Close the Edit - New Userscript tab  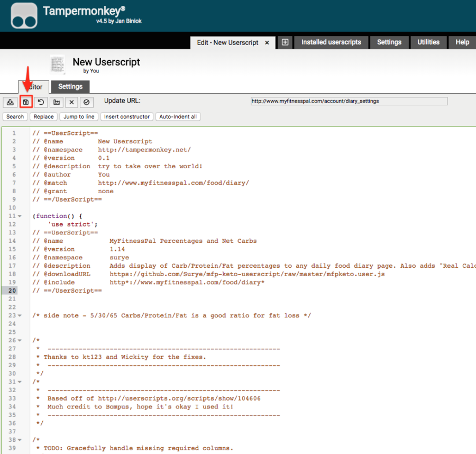tap(267, 43)
